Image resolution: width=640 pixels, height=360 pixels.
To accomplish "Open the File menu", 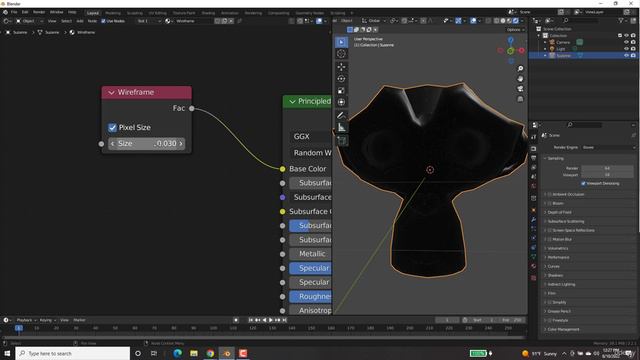I will point(14,12).
